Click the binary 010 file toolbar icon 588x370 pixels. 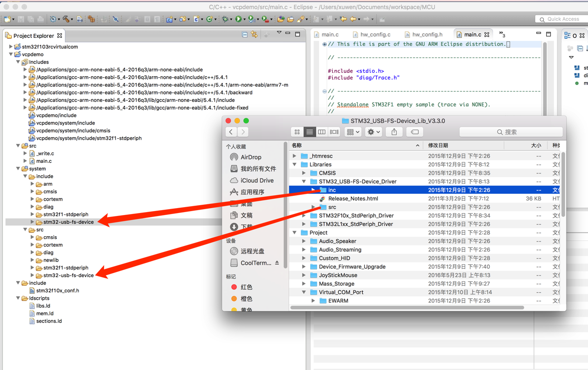(x=80, y=19)
